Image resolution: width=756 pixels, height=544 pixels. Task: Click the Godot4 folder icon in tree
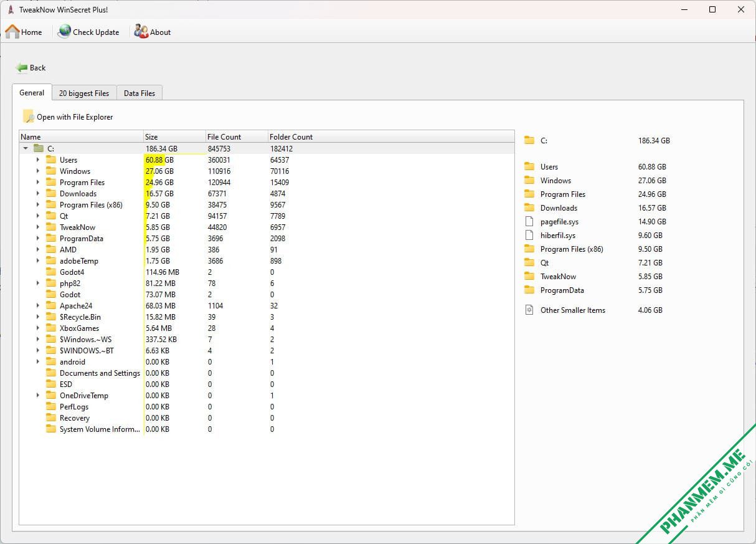click(51, 272)
